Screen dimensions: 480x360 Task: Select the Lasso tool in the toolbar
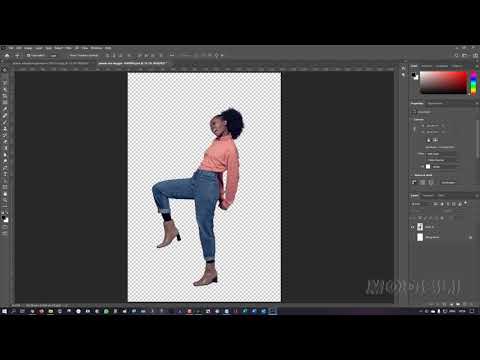point(5,83)
